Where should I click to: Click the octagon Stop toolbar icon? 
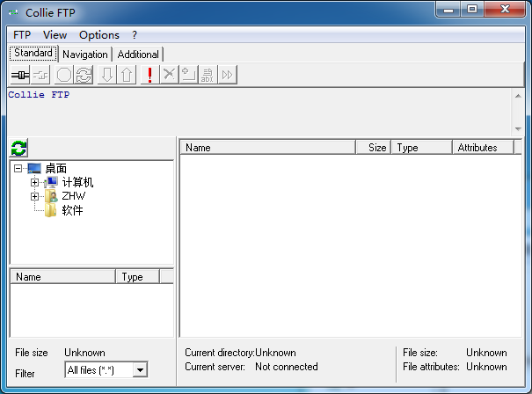click(x=64, y=75)
